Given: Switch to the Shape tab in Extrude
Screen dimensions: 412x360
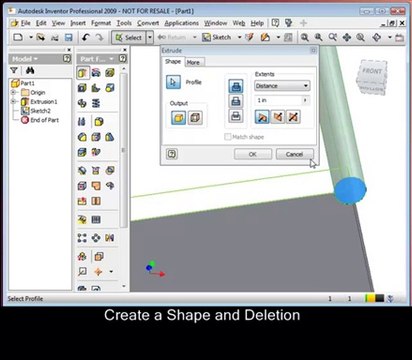Looking at the screenshot, I should tap(173, 62).
